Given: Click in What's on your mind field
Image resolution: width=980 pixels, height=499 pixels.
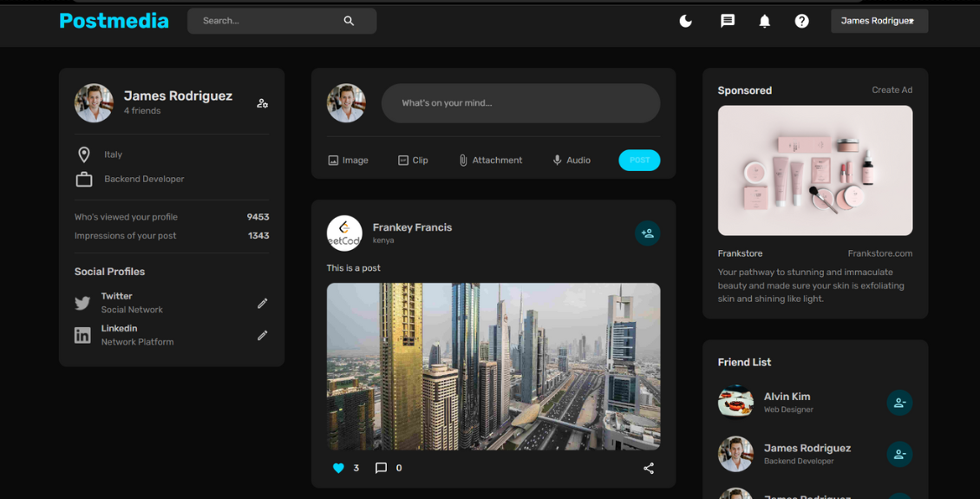Looking at the screenshot, I should (520, 103).
